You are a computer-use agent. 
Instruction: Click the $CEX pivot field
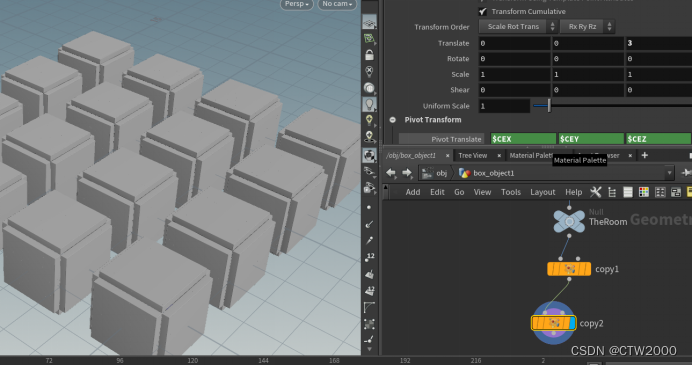tap(523, 139)
